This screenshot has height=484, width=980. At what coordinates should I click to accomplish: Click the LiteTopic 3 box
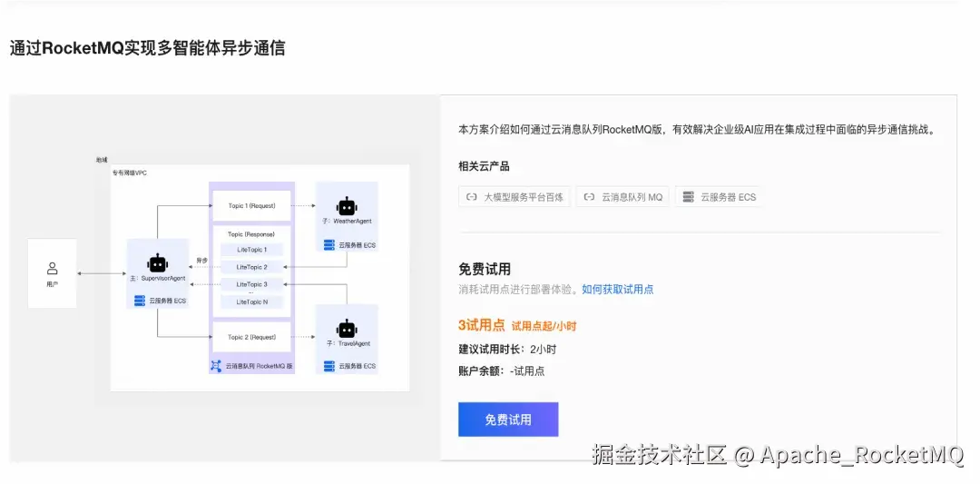point(252,284)
